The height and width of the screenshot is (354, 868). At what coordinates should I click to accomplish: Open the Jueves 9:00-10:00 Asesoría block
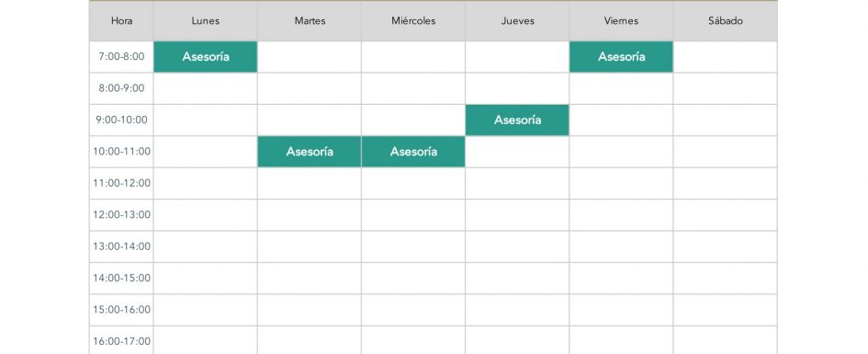click(x=517, y=120)
